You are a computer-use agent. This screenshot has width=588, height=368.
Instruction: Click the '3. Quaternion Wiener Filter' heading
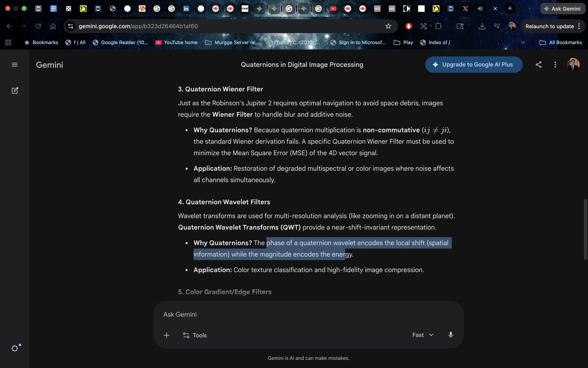click(x=220, y=89)
